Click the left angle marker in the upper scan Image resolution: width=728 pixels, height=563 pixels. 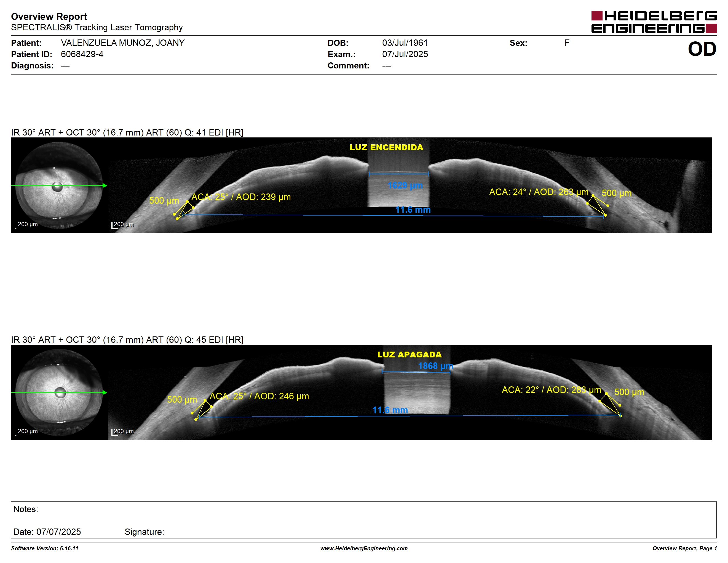pos(184,210)
